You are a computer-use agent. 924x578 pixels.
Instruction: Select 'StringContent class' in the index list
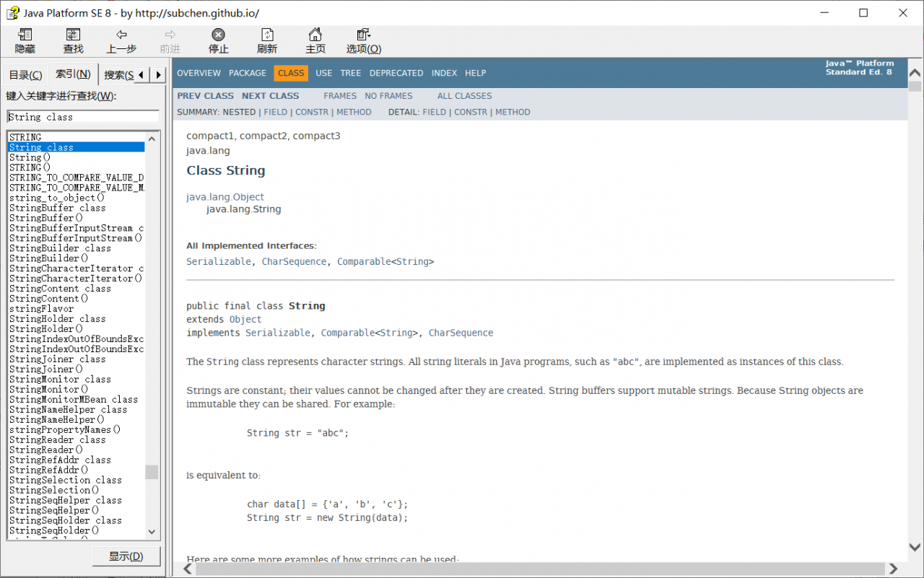(x=61, y=289)
